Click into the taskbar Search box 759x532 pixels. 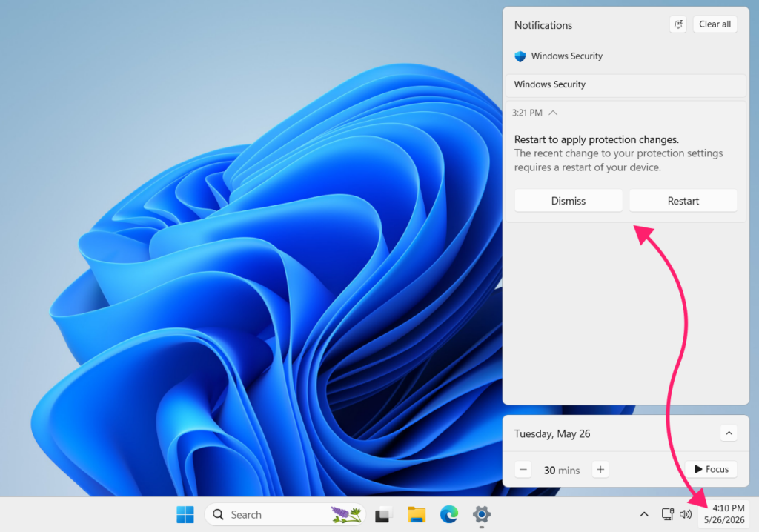[285, 514]
